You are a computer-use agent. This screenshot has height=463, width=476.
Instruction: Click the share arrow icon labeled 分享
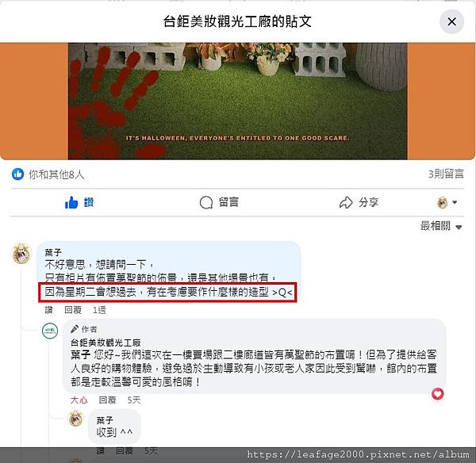click(359, 202)
